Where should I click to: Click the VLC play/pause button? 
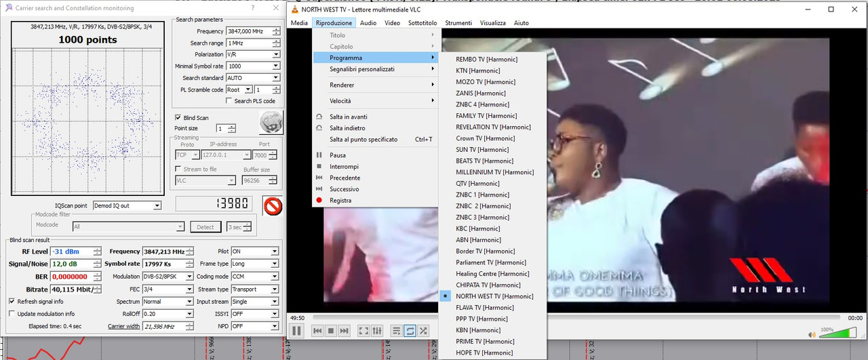pyautogui.click(x=296, y=331)
